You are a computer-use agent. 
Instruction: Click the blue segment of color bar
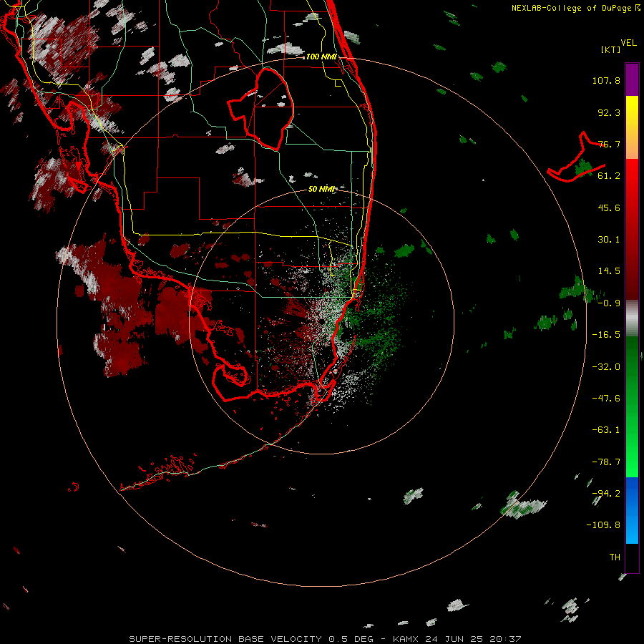(632, 510)
